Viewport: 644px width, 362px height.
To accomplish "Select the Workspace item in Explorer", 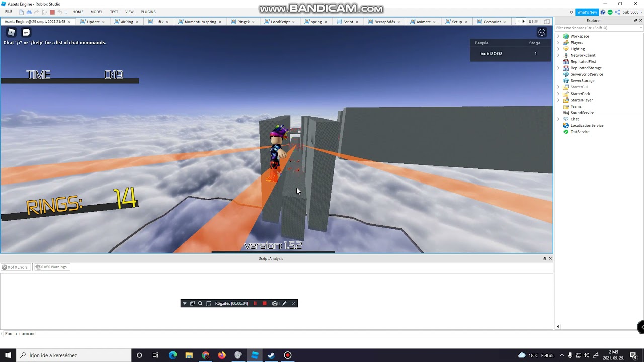I will point(580,36).
